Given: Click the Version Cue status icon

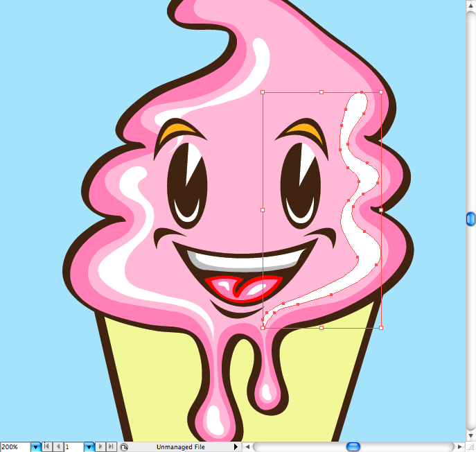Looking at the screenshot, I should [124, 447].
